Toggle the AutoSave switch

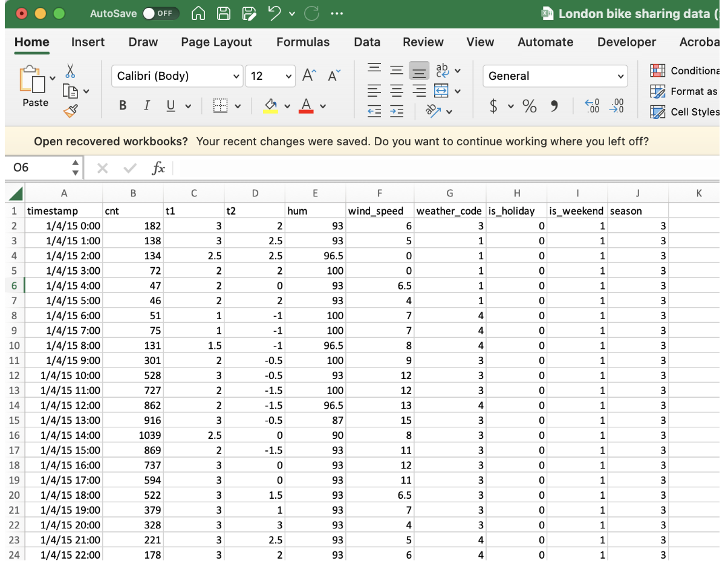coord(161,13)
